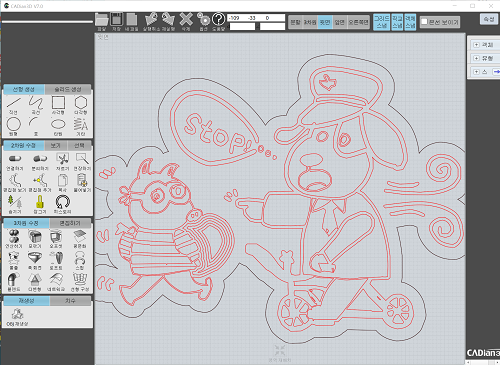This screenshot has height=365, width=500.
Task: Choose the ellipse drawing tool
Action: click(58, 124)
